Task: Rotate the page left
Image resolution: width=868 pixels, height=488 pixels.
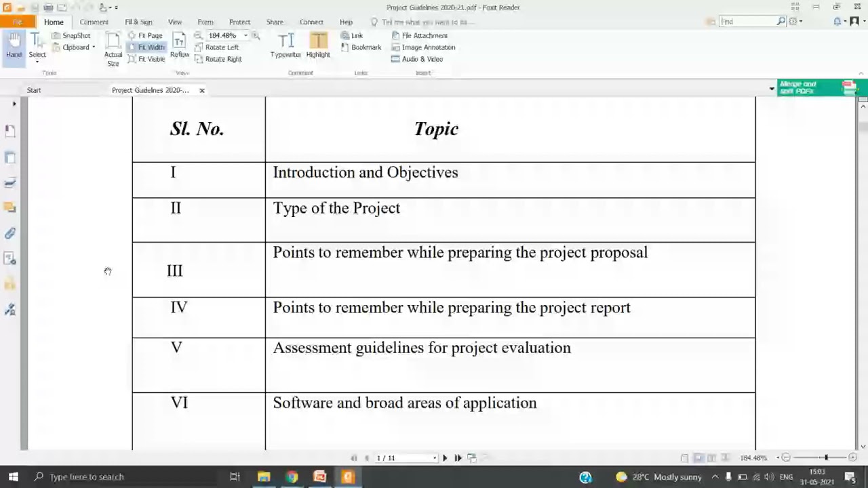Action: pos(216,47)
